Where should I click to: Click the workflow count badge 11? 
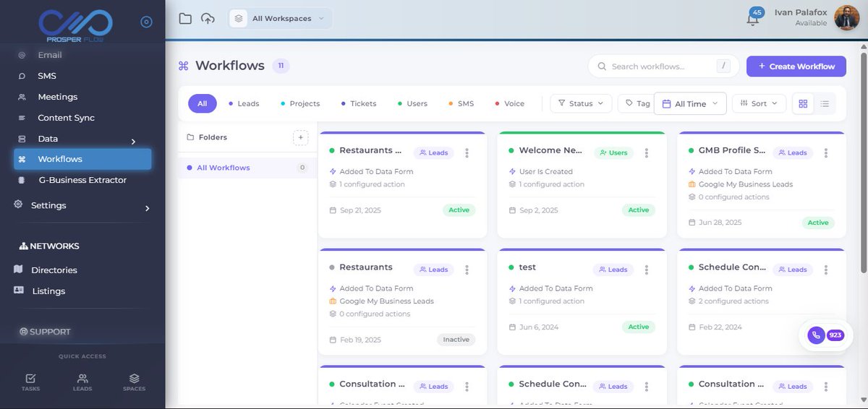pyautogui.click(x=281, y=66)
